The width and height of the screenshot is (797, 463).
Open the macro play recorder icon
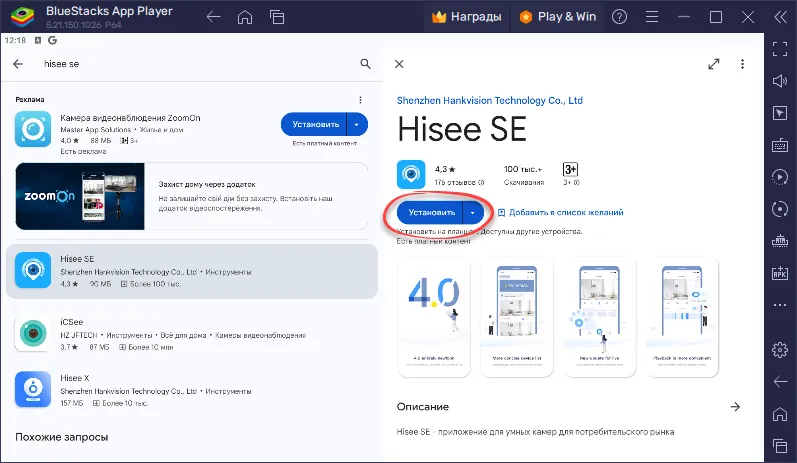780,177
